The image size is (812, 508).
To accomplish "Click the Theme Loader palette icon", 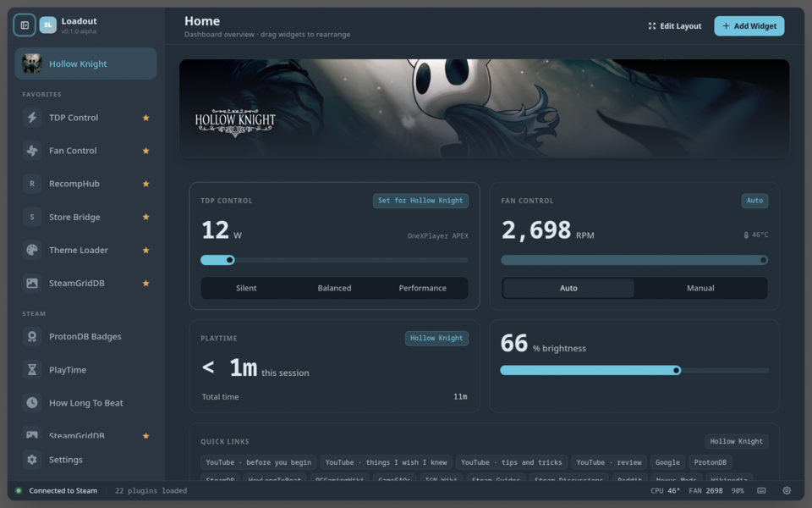I will [x=32, y=250].
